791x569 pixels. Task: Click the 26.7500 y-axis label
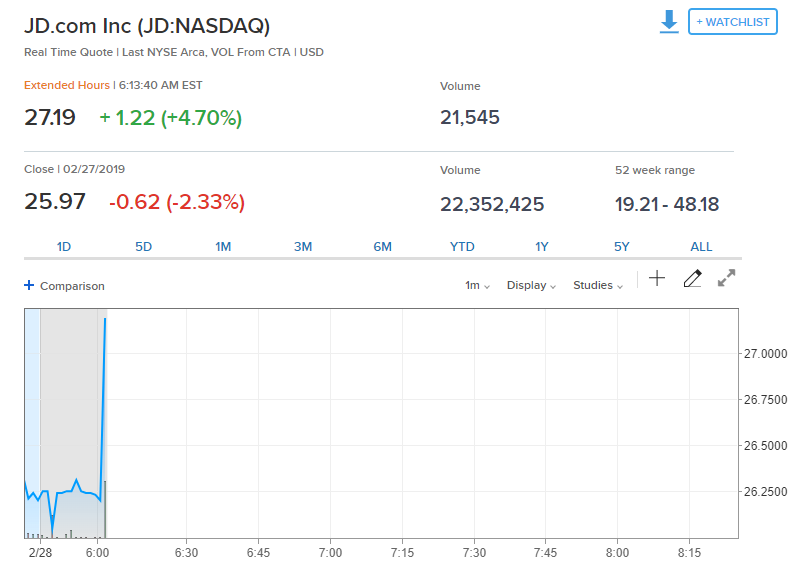pos(765,400)
